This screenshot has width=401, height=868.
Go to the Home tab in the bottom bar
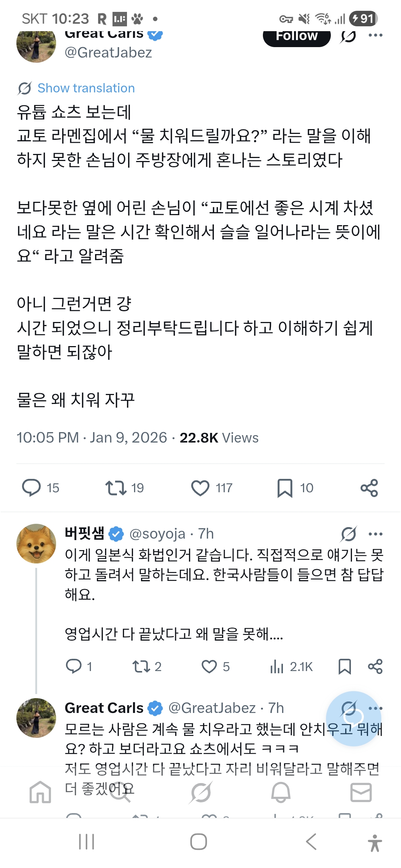coord(40,793)
